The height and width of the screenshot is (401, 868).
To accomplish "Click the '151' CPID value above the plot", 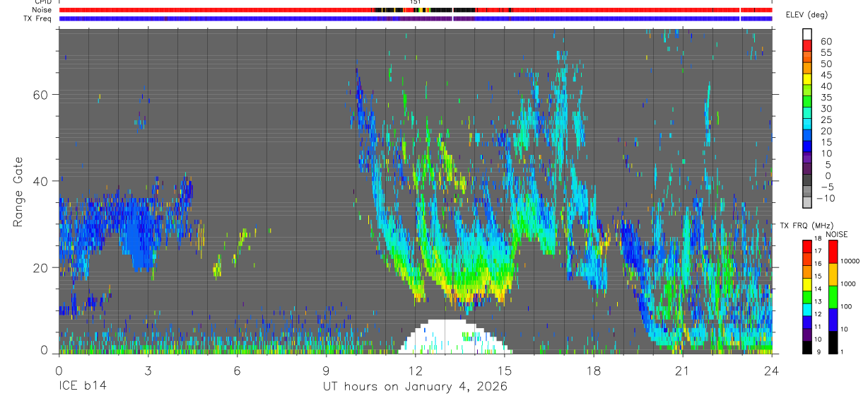I will (x=416, y=2).
